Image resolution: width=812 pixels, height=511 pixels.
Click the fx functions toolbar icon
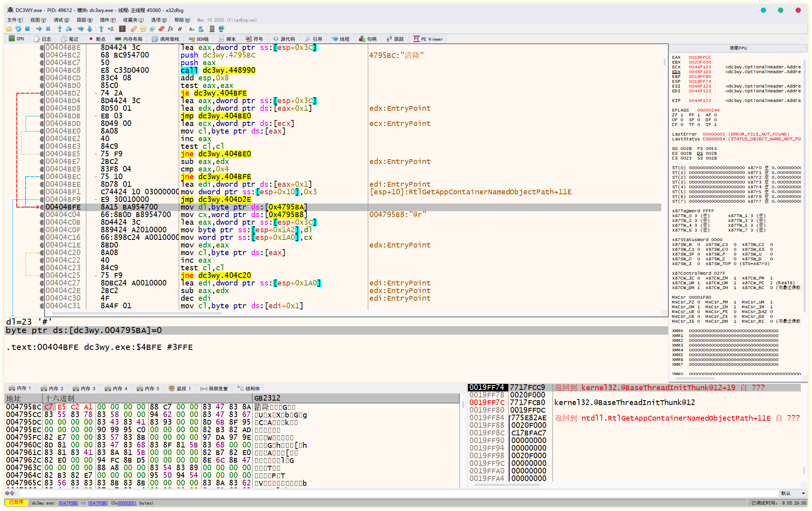pyautogui.click(x=171, y=29)
